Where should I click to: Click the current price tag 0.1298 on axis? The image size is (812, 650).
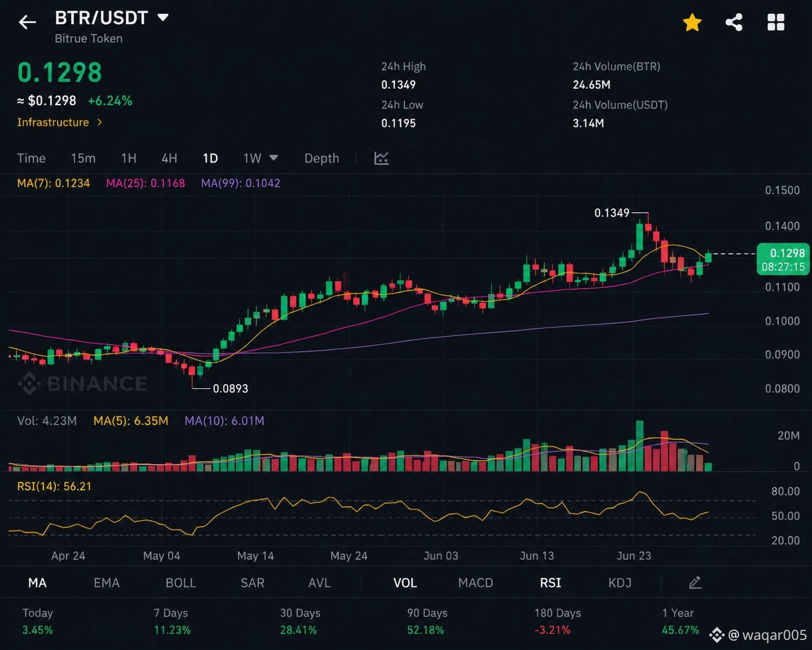(783, 260)
